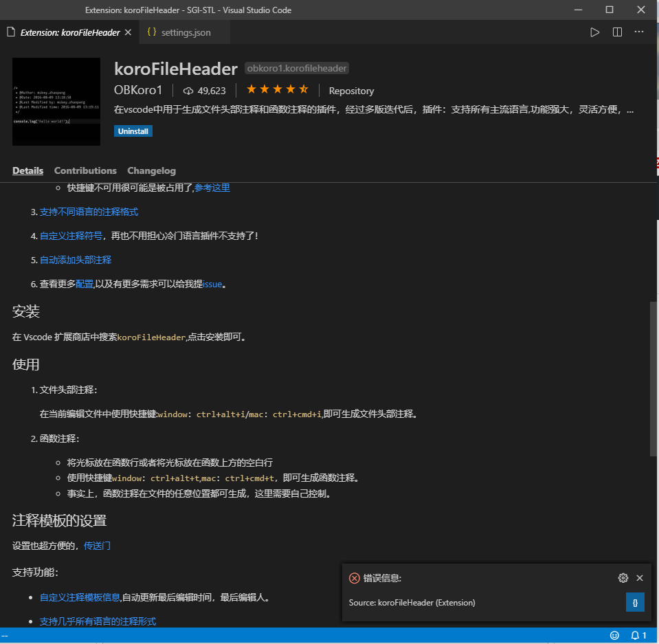
Task: Follow the issue link in the description
Action: pyautogui.click(x=212, y=284)
